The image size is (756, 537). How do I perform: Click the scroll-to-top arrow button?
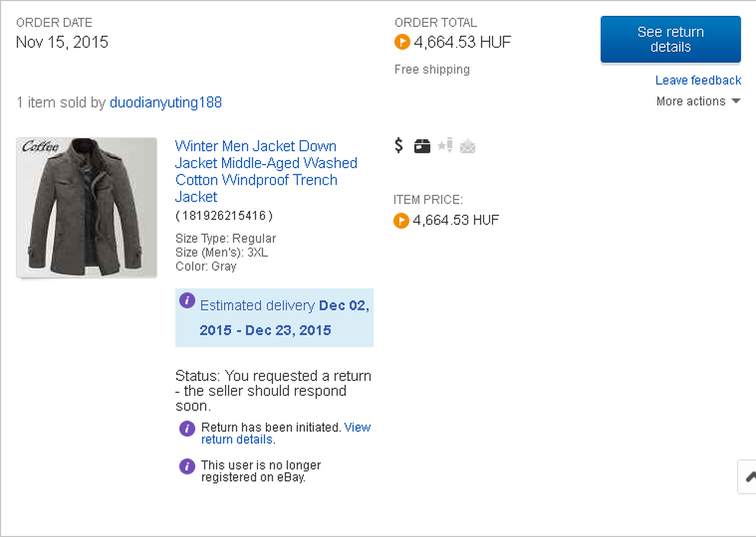click(x=749, y=477)
